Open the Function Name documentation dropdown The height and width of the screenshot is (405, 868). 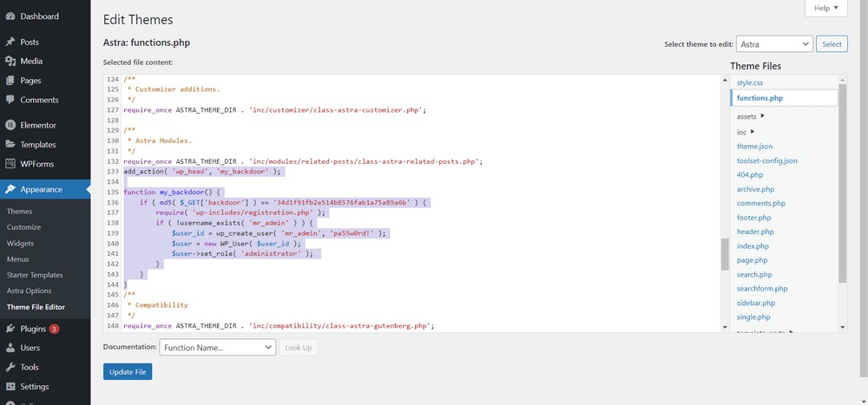(x=218, y=348)
